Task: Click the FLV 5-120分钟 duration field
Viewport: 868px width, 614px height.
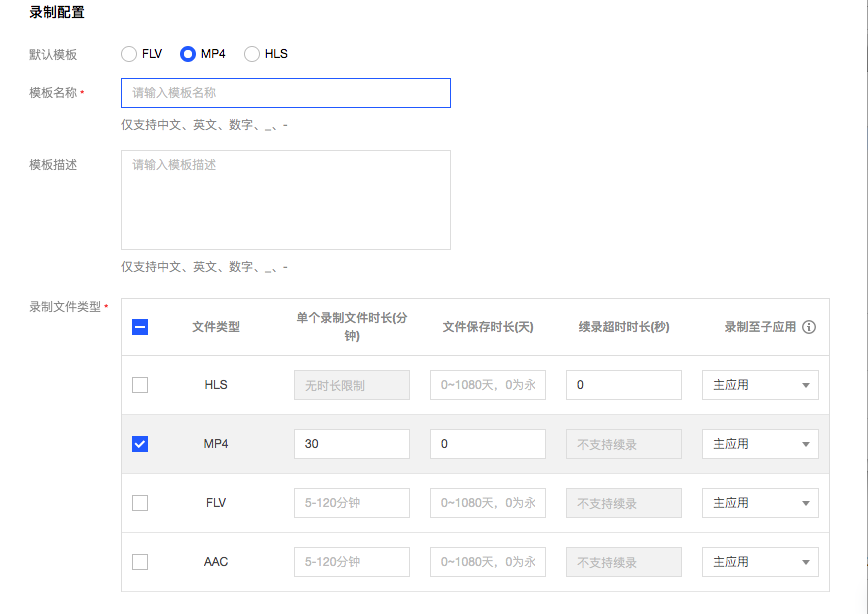Action: pyautogui.click(x=352, y=503)
